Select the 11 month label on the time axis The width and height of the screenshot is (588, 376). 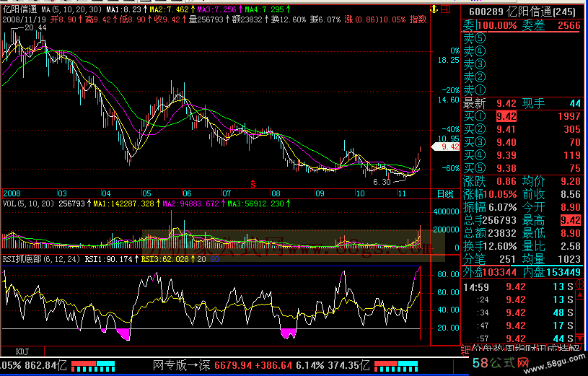(x=402, y=193)
